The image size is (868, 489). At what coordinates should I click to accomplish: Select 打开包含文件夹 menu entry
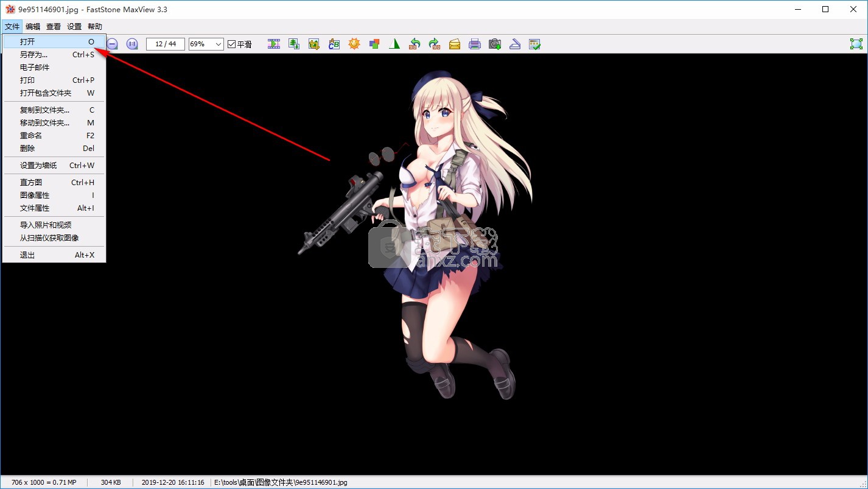coord(54,93)
